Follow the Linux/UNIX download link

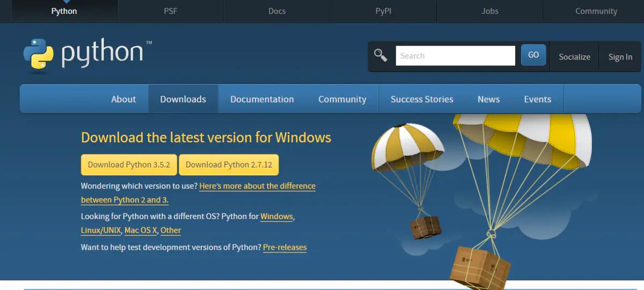pyautogui.click(x=101, y=230)
